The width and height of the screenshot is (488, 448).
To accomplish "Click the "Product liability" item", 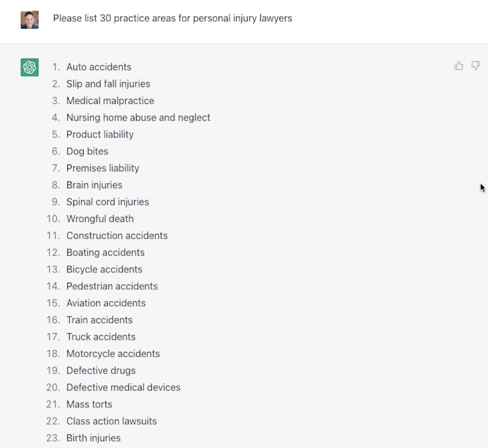I will [x=100, y=134].
